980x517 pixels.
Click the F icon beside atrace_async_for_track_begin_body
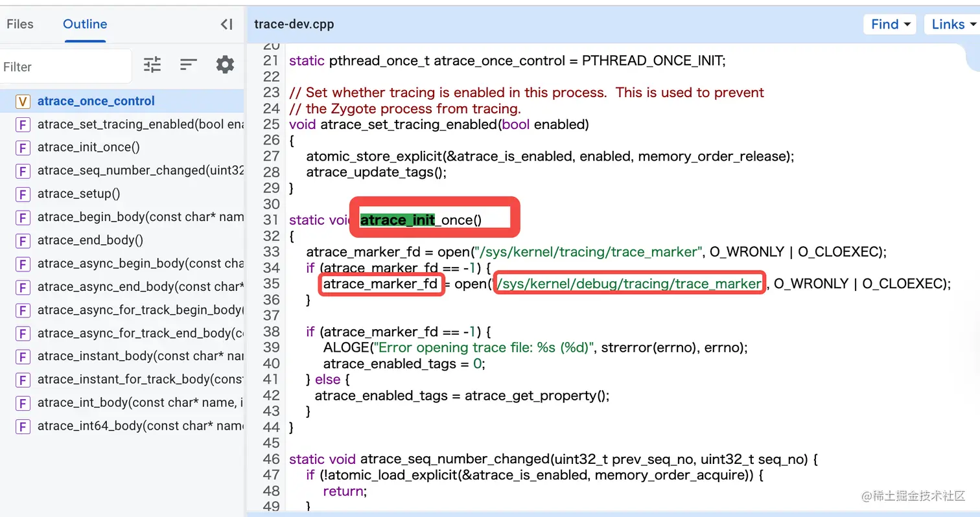click(x=23, y=310)
